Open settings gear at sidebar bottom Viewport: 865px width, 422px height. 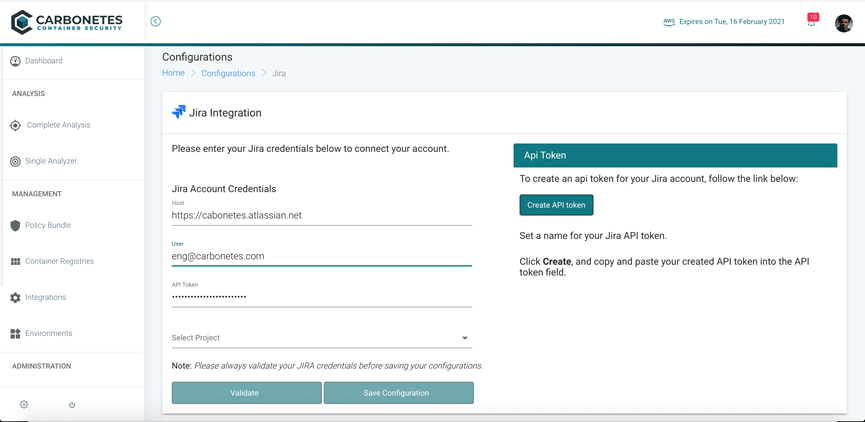click(x=24, y=404)
